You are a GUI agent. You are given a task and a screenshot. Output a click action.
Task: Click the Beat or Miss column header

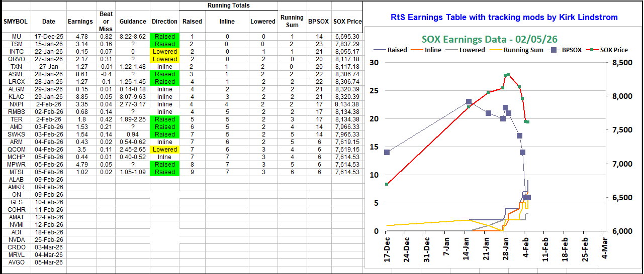pyautogui.click(x=106, y=22)
